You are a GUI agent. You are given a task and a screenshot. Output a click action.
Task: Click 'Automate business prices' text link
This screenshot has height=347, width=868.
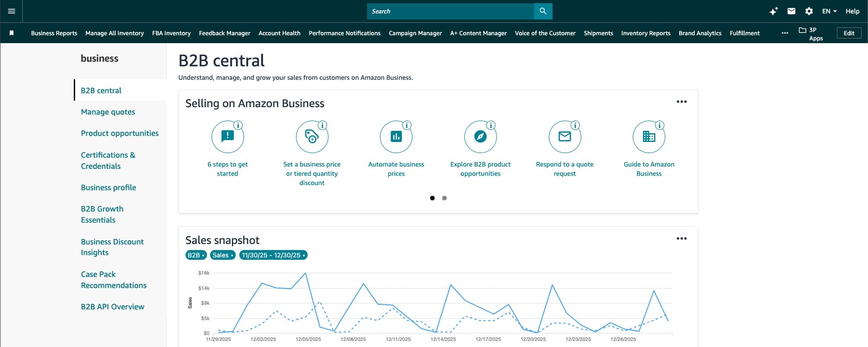pyautogui.click(x=396, y=169)
